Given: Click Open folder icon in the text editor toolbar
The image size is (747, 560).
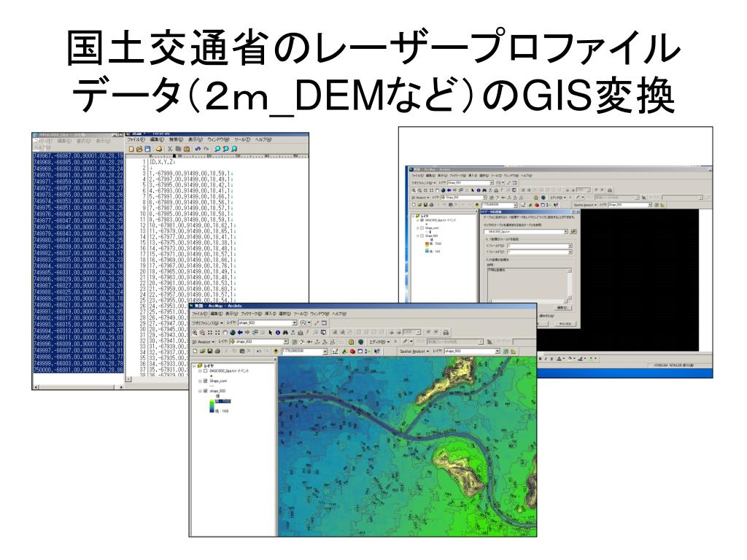Looking at the screenshot, I should click(x=139, y=149).
